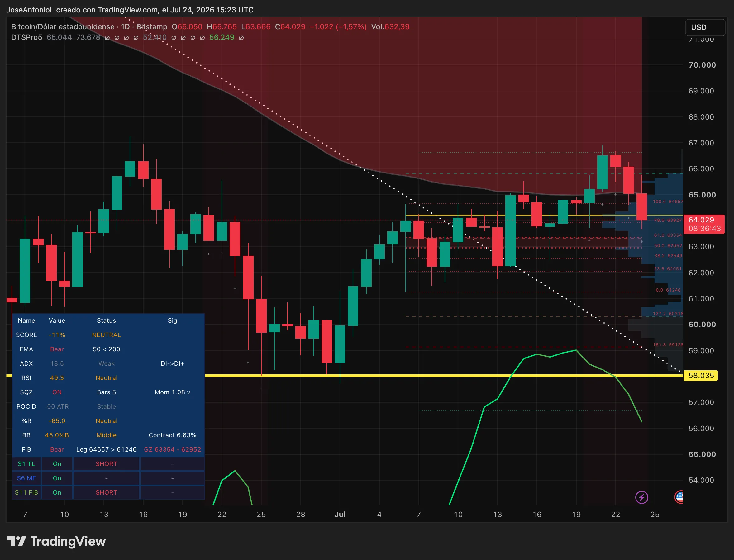Click the DTSPro5 value 65.044
The width and height of the screenshot is (734, 560).
pyautogui.click(x=59, y=37)
